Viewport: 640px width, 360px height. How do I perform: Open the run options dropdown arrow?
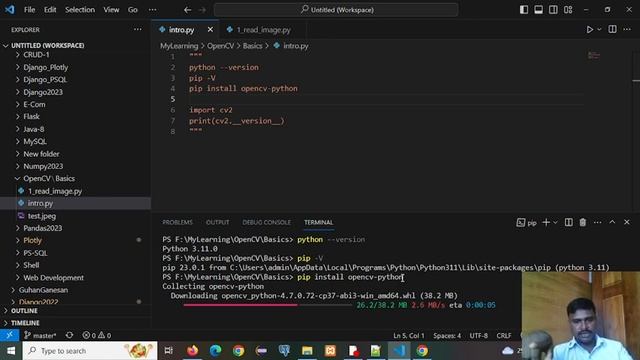[599, 29]
